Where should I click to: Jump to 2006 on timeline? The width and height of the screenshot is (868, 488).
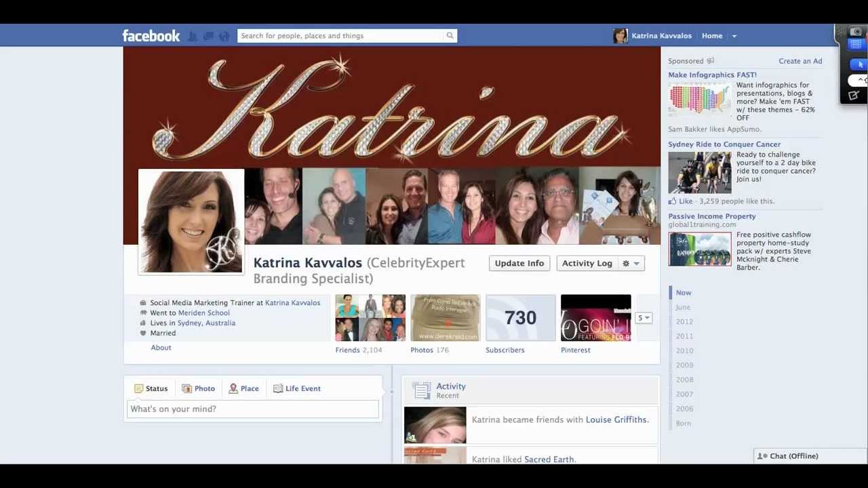pyautogui.click(x=684, y=409)
